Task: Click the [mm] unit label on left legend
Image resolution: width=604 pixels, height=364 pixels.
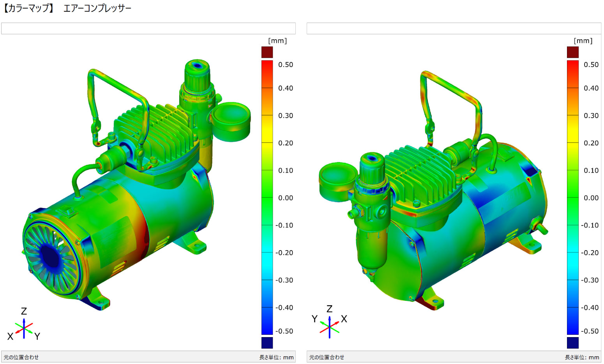Action: pos(277,41)
